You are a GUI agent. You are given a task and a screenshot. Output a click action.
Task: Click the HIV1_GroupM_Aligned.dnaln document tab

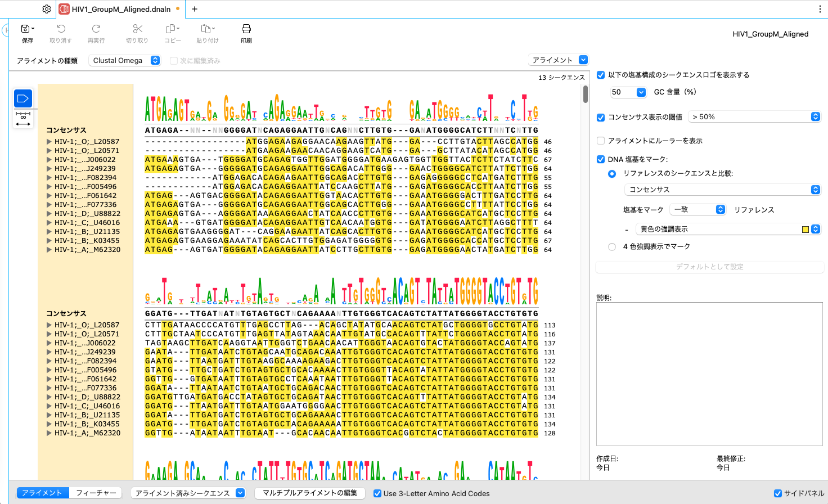click(x=120, y=9)
